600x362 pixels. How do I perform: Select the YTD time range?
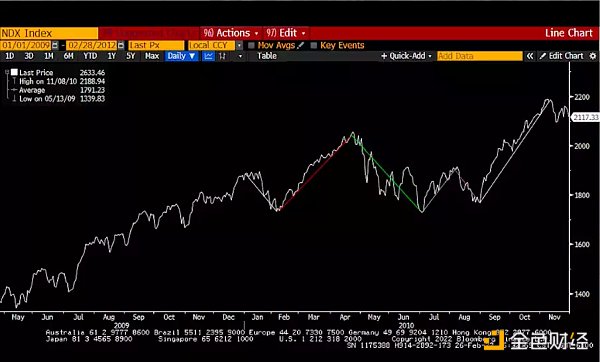pyautogui.click(x=90, y=56)
